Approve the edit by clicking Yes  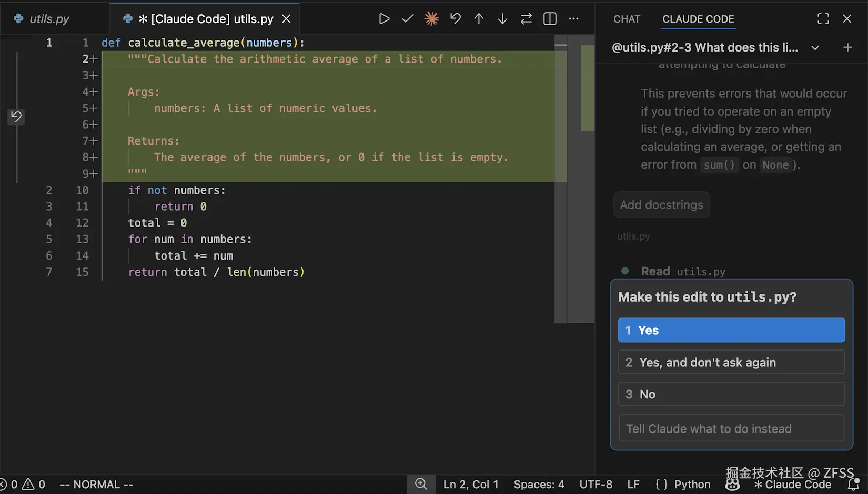(x=731, y=330)
